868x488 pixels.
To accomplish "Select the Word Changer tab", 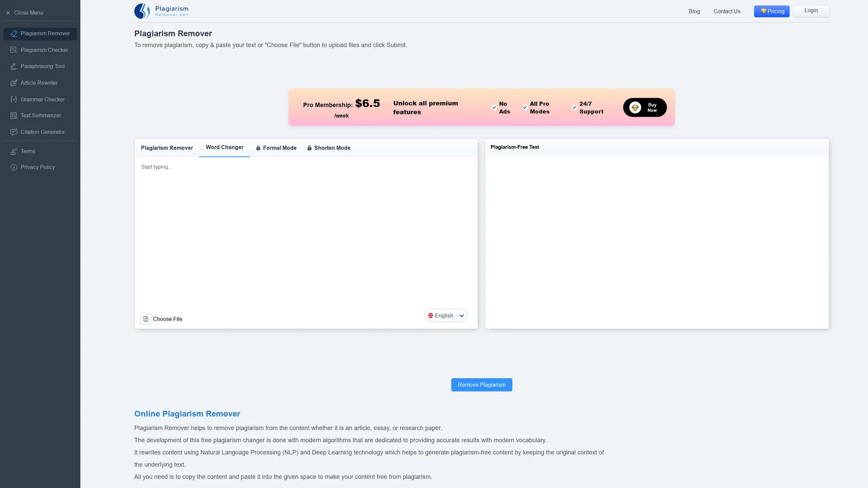I will click(224, 148).
